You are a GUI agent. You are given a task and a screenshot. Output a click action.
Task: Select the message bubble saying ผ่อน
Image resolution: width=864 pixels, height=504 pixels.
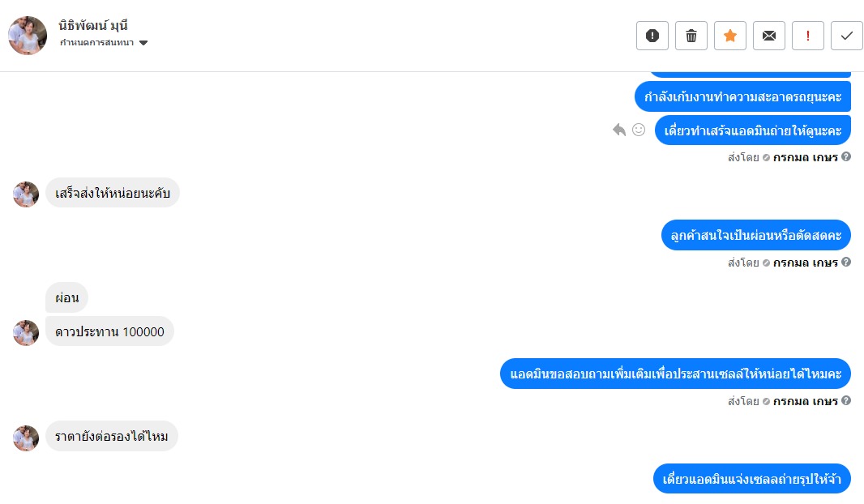coord(66,298)
